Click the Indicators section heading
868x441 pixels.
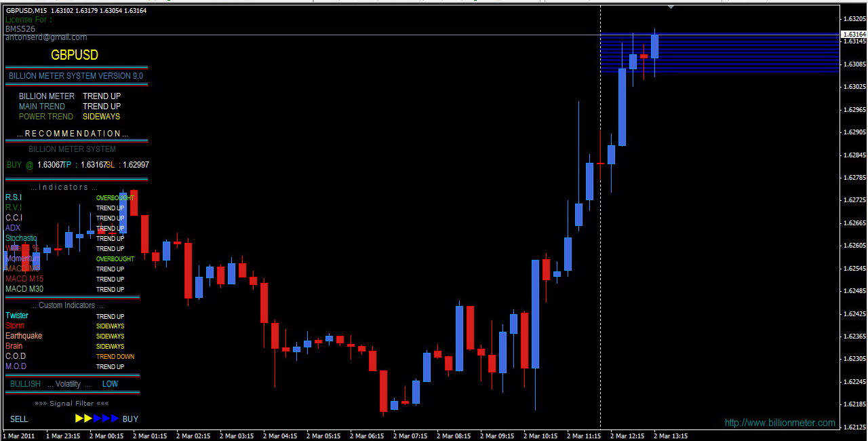click(x=64, y=187)
